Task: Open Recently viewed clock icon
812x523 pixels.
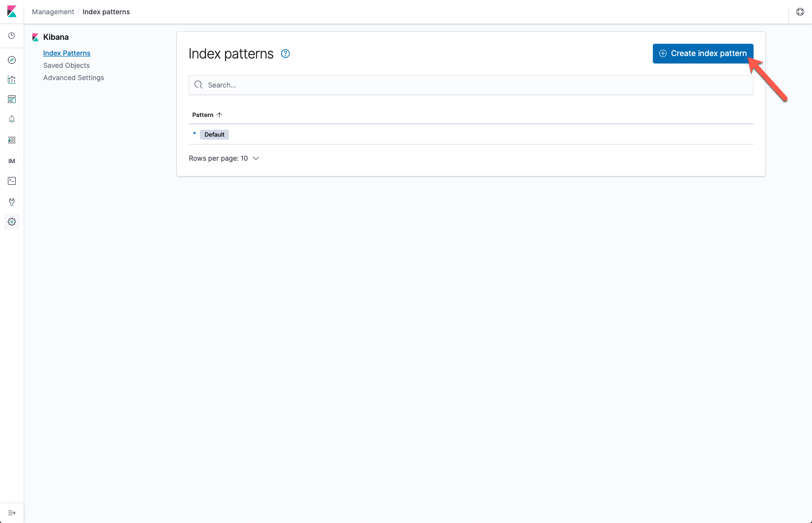Action: (12, 36)
